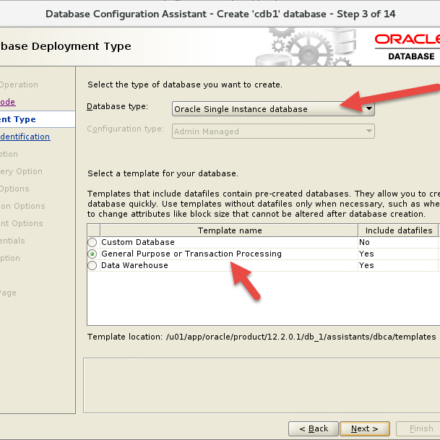The height and width of the screenshot is (440, 440).
Task: Open the Configuration type dropdown
Action: [273, 131]
